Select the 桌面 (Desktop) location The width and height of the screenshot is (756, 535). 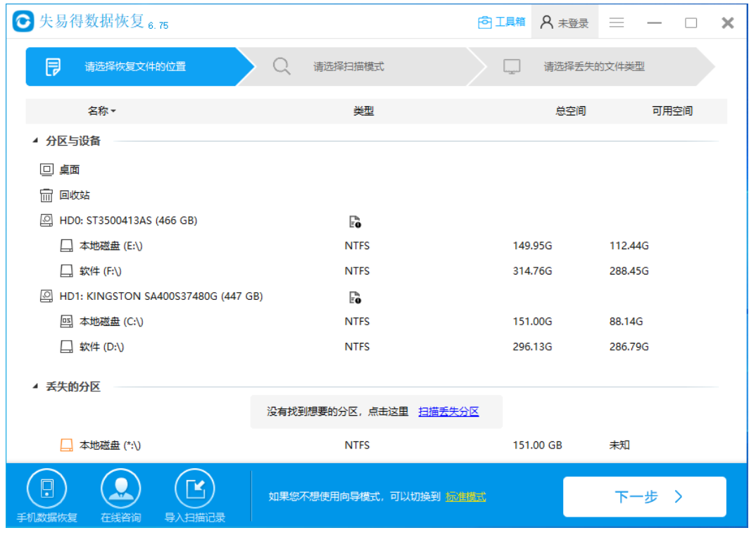coord(72,170)
